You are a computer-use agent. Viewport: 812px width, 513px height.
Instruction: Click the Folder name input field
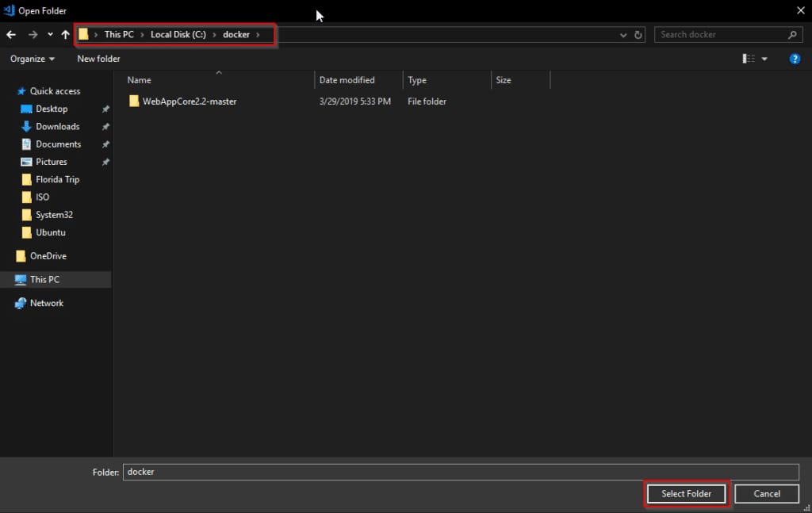click(461, 472)
